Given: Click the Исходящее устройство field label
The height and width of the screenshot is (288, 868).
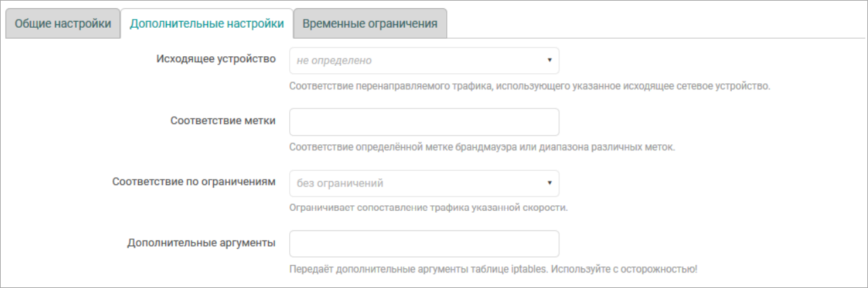Looking at the screenshot, I should pyautogui.click(x=215, y=59).
